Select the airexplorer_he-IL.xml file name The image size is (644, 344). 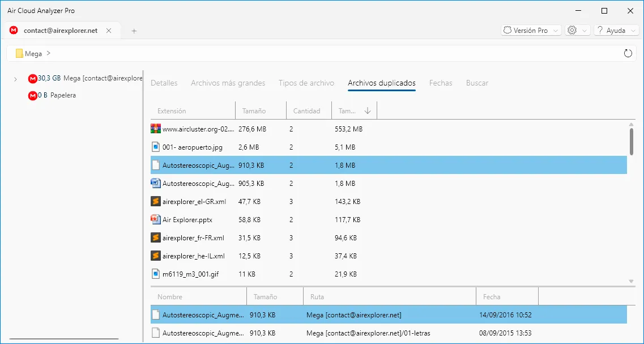(194, 256)
